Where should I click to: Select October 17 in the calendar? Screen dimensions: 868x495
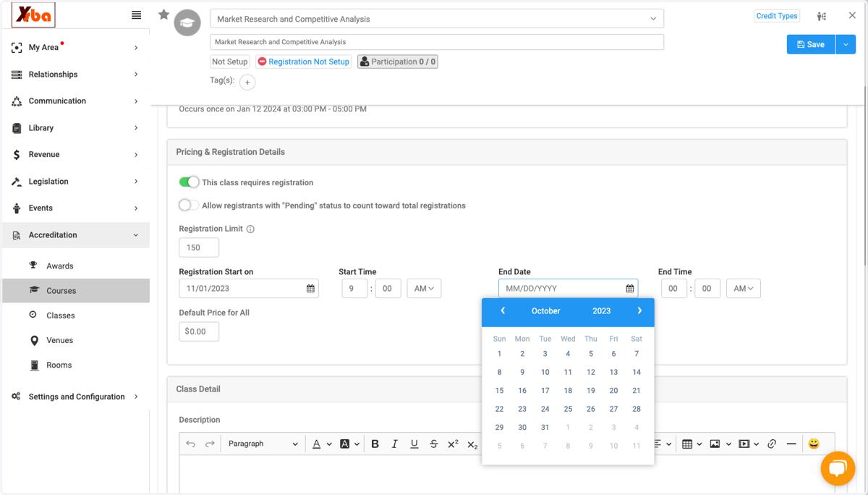(x=545, y=391)
